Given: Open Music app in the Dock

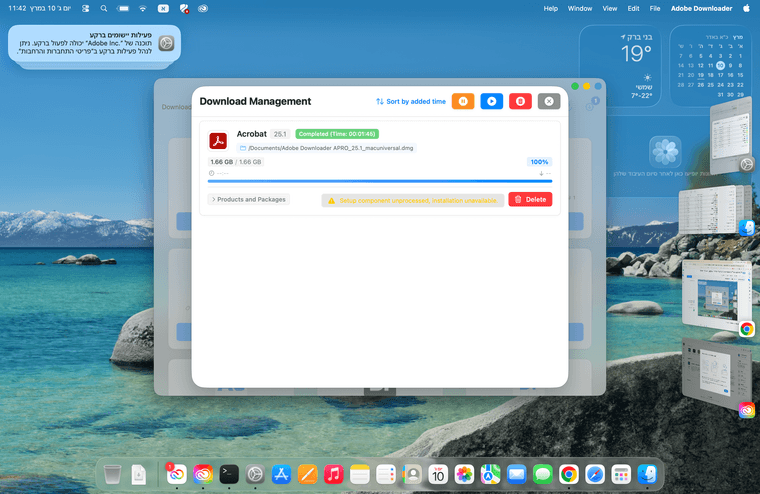Looking at the screenshot, I should [x=334, y=474].
